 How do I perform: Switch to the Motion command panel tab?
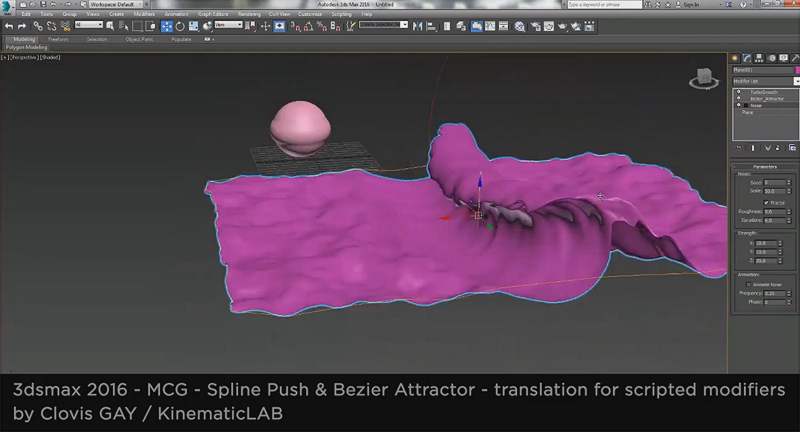[771, 58]
